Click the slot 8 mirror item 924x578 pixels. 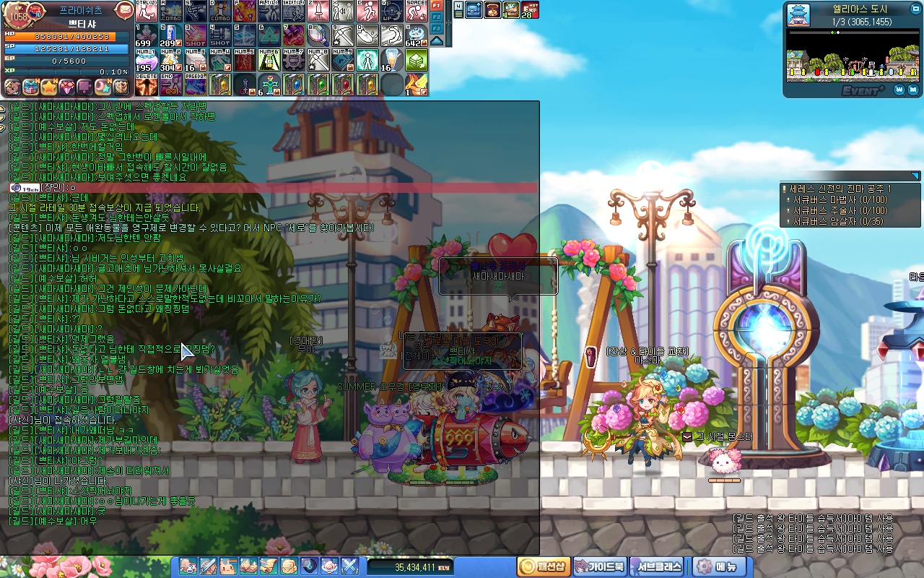(x=318, y=35)
